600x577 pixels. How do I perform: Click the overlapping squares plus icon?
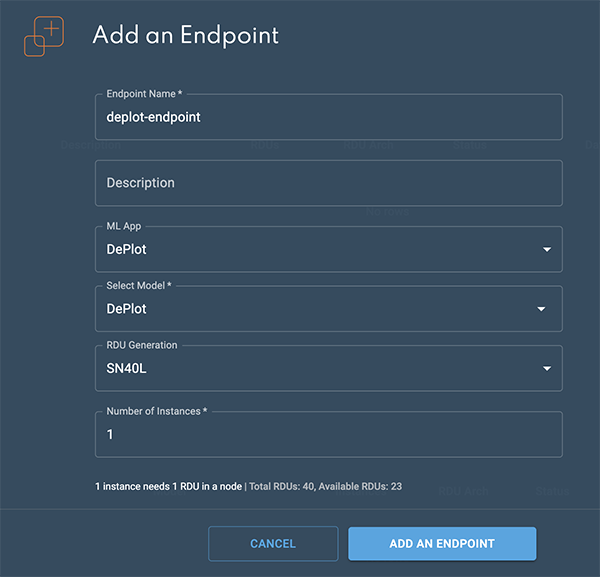43,36
